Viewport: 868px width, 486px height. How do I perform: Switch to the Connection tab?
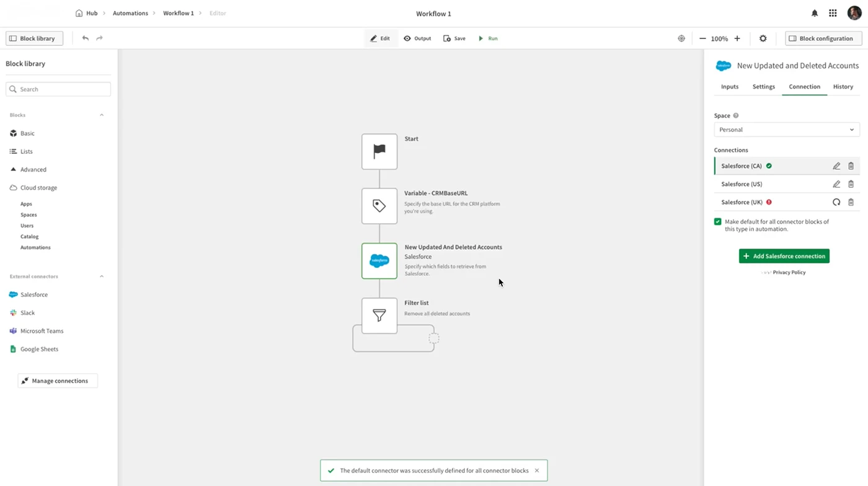pos(805,87)
